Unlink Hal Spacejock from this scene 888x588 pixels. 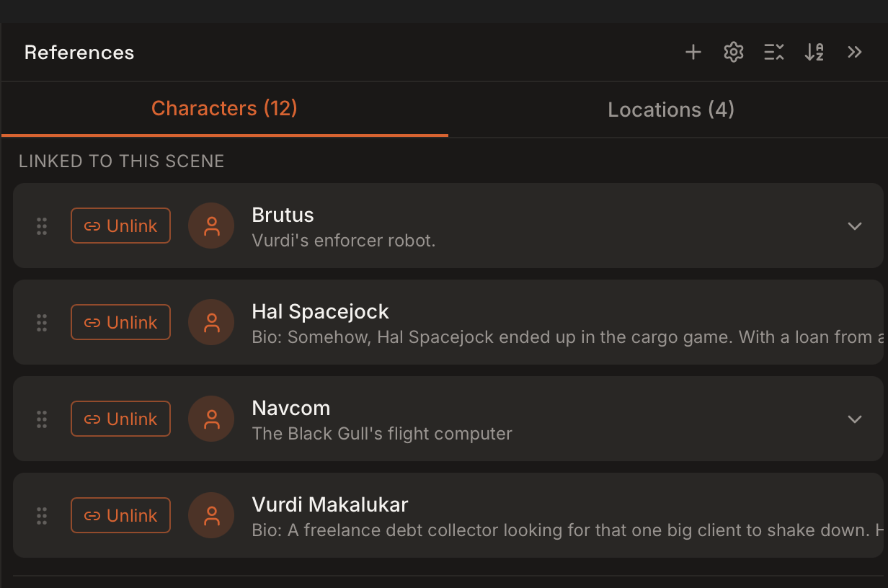pos(120,322)
